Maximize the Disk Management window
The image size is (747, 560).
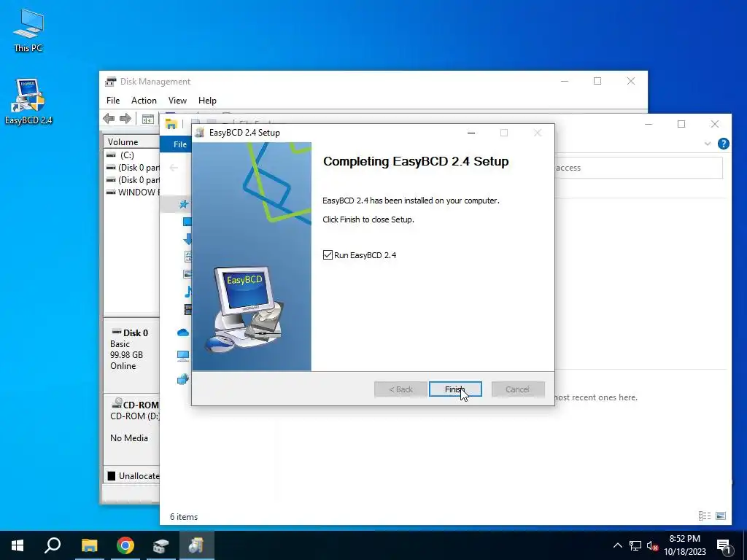click(x=597, y=82)
